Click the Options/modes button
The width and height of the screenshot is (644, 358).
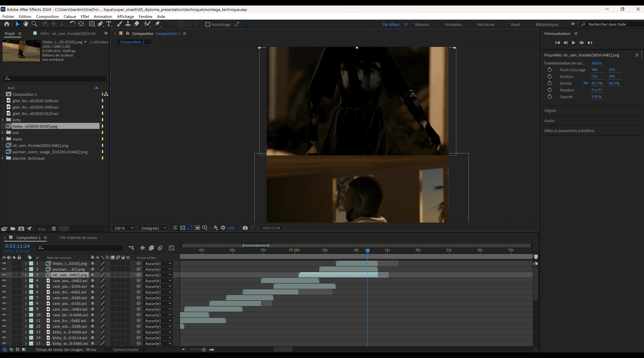pyautogui.click(x=126, y=350)
